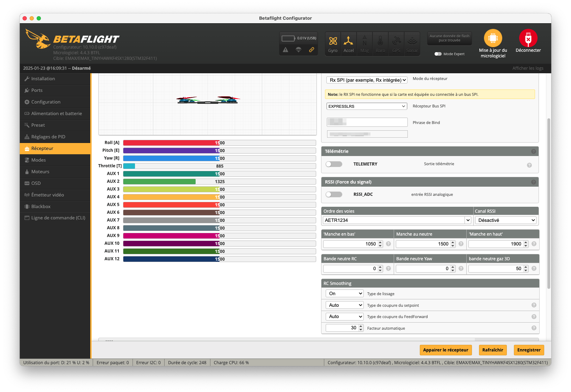Click the red Déconnecter USB icon
Screen dimensions: 571x392
tap(528, 38)
